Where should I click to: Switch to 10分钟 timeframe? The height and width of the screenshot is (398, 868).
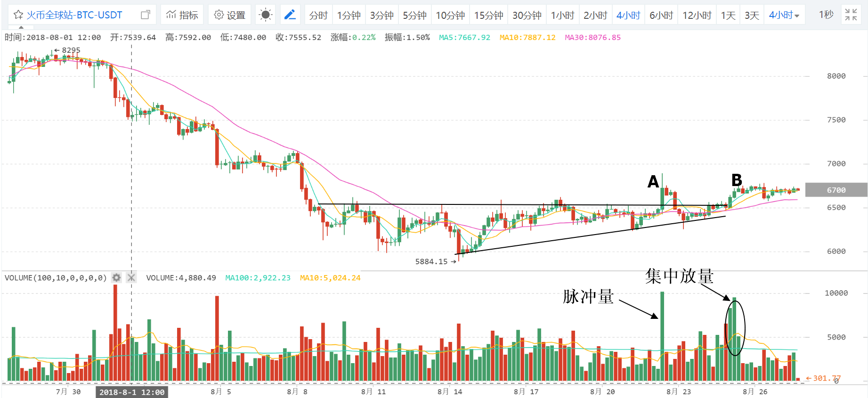[x=450, y=15]
